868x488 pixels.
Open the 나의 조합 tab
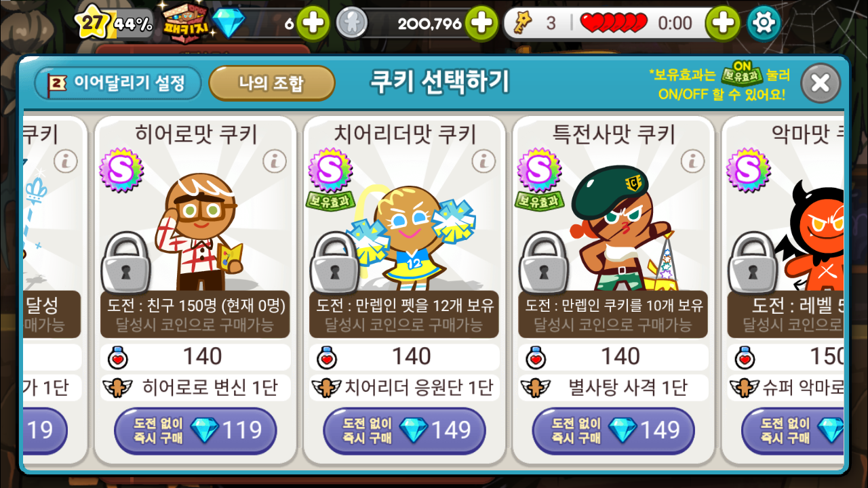coord(271,83)
